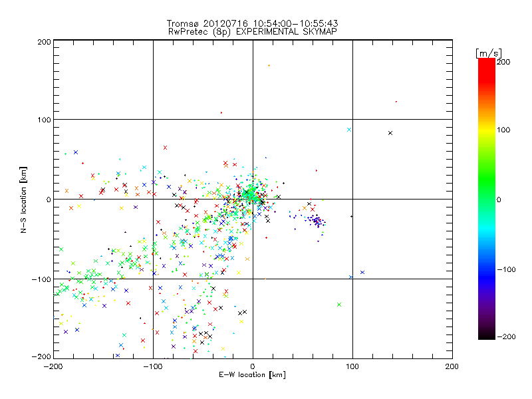Screen dimensions: 532x399
Task: Click the lone green cross marker in lower right
Action: point(339,305)
